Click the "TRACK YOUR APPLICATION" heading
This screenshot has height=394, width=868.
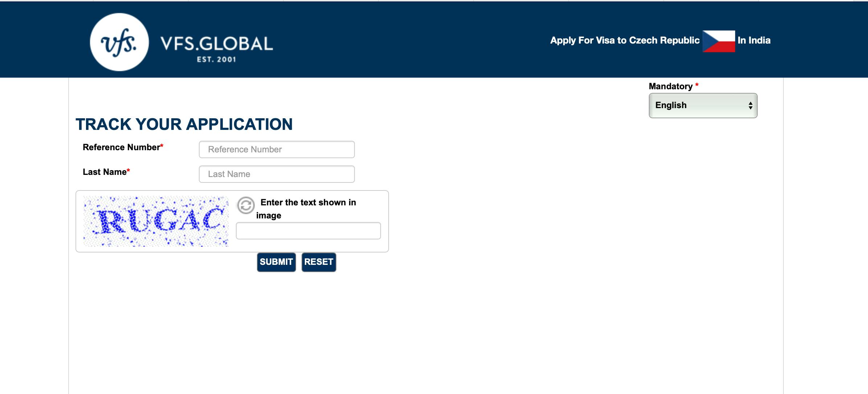184,124
